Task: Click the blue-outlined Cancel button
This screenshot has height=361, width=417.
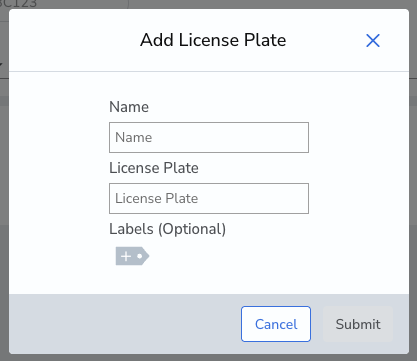Action: click(276, 324)
